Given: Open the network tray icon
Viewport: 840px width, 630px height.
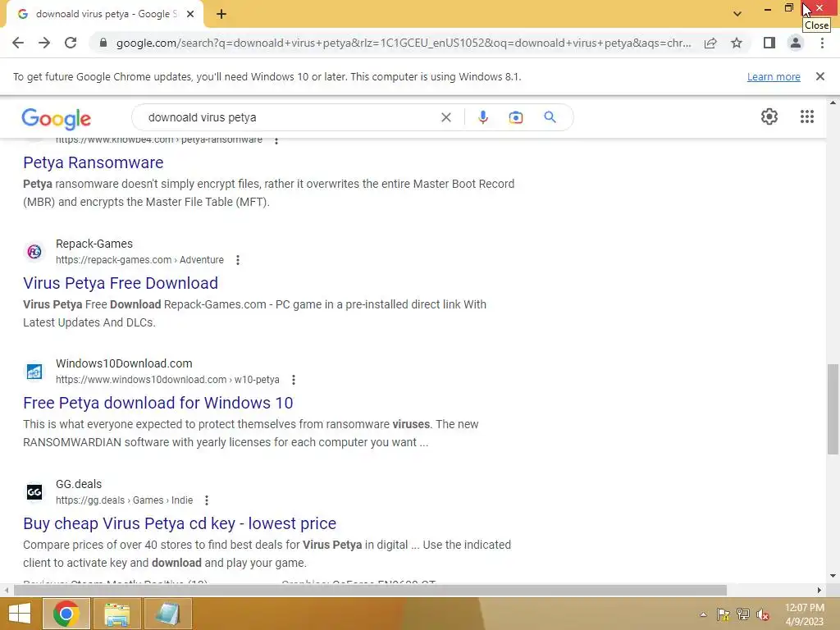Looking at the screenshot, I should pyautogui.click(x=742, y=614).
